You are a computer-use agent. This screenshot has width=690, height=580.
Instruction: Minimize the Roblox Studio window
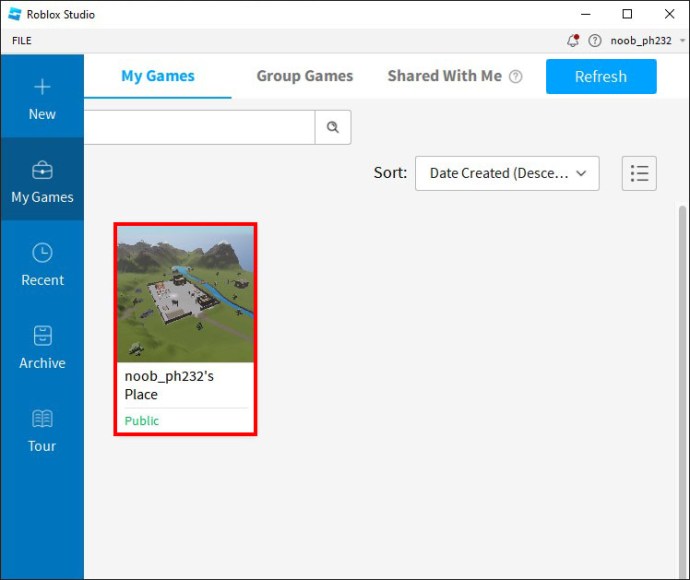(586, 14)
